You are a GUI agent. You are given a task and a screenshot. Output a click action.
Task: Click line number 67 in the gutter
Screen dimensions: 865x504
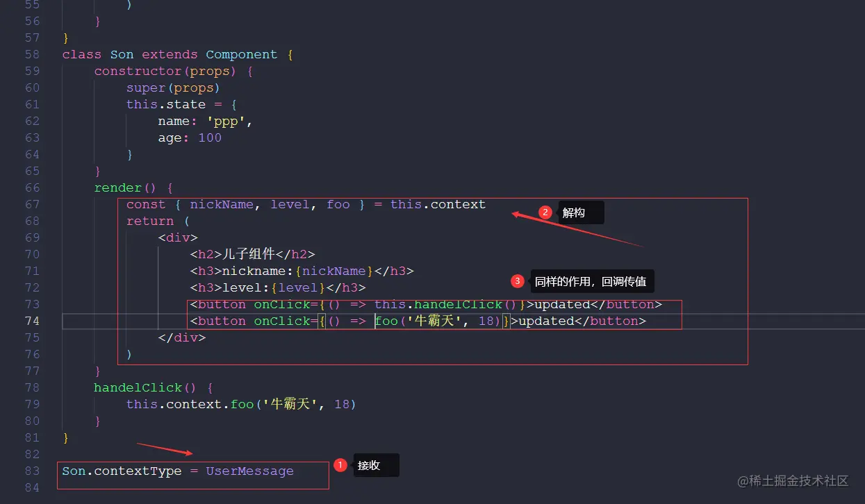point(32,204)
